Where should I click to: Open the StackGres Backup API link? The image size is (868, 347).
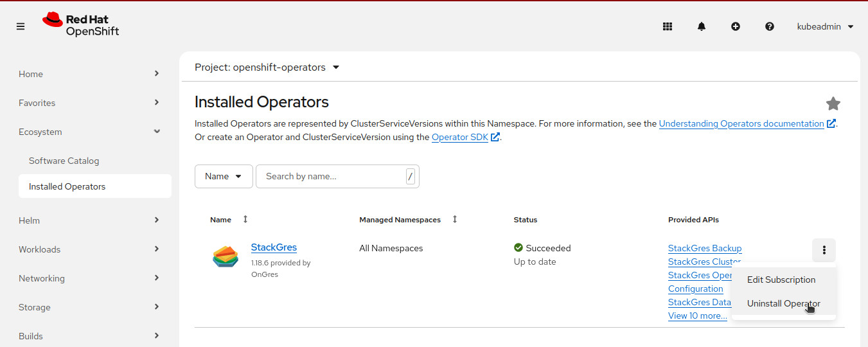pos(705,248)
